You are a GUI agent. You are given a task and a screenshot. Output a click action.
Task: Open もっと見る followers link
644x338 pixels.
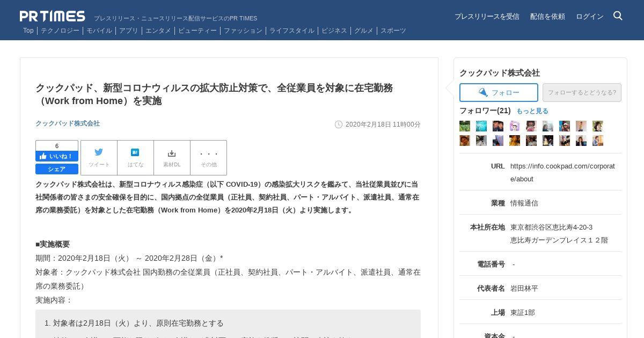click(x=532, y=111)
